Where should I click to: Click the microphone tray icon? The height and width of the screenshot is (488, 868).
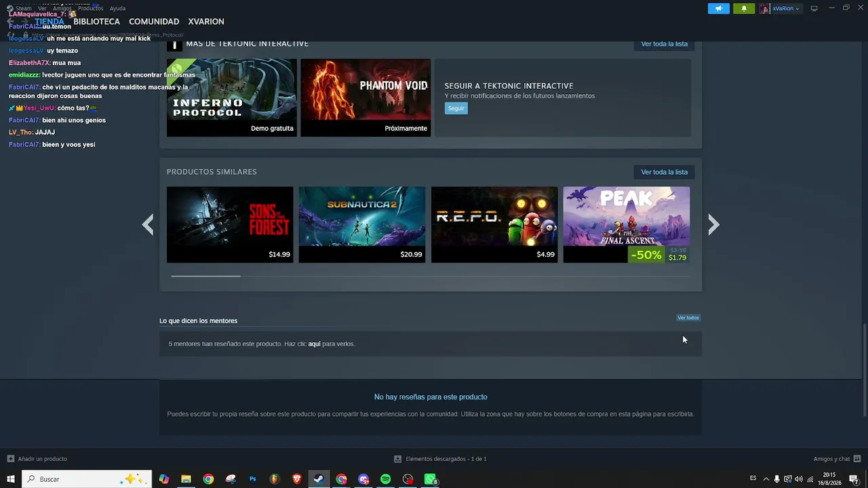click(x=776, y=479)
